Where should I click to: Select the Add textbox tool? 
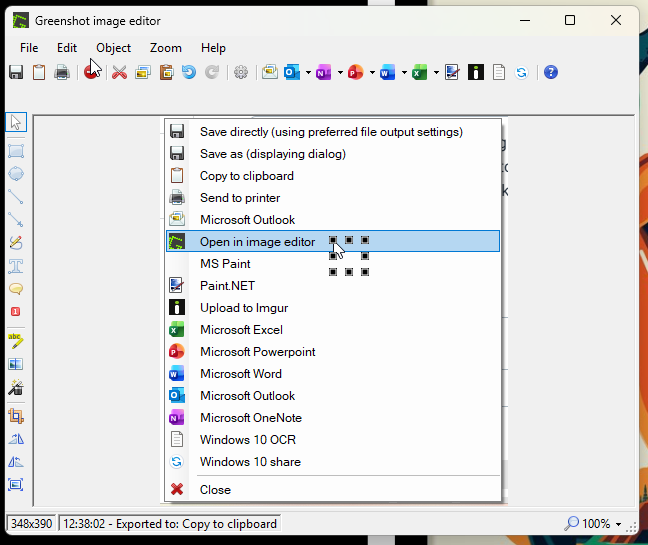[16, 266]
